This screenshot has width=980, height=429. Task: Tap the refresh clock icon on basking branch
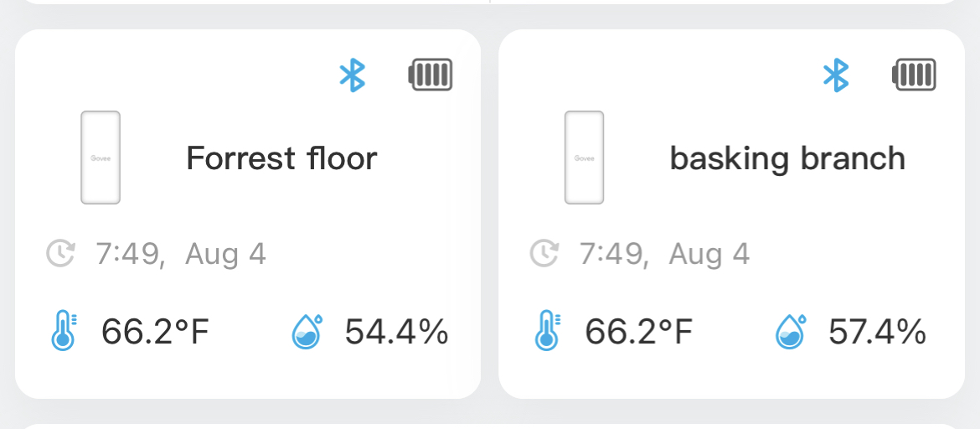(x=544, y=254)
